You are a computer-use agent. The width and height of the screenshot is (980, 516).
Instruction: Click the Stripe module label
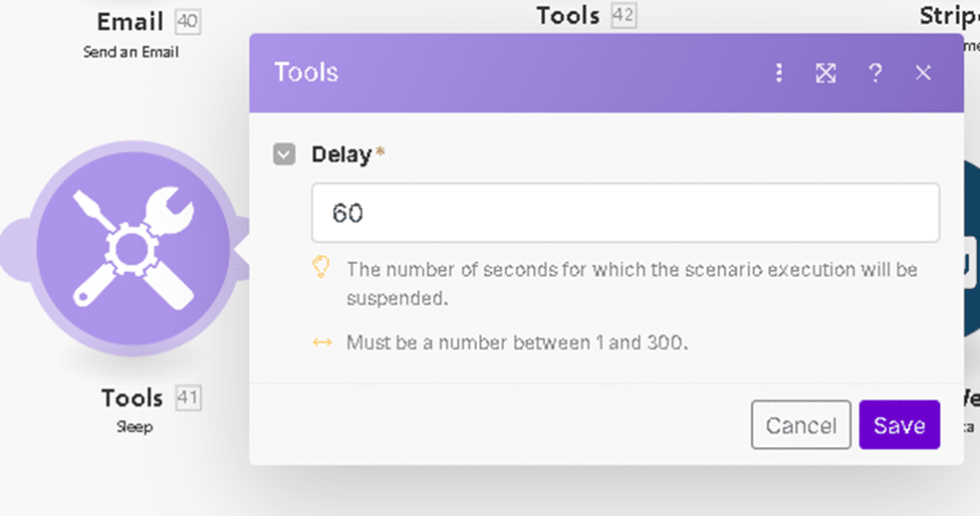click(948, 16)
